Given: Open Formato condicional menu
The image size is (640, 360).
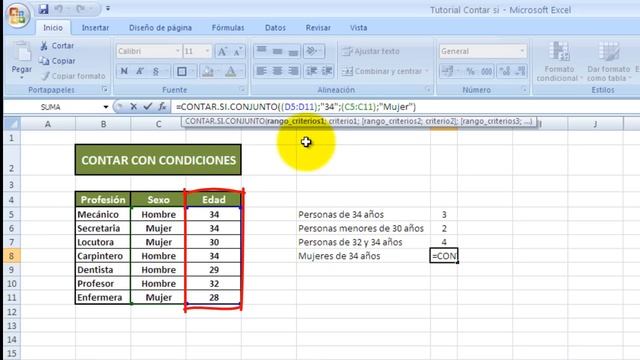Looking at the screenshot, I should 559,61.
